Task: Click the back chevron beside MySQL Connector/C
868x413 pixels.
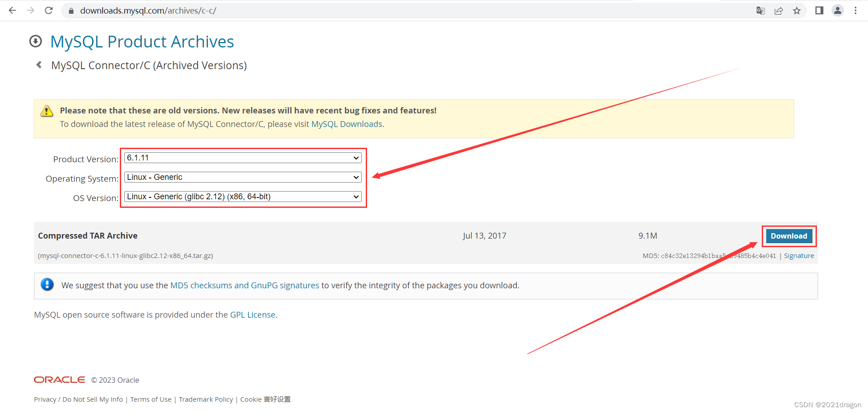Action: 39,65
